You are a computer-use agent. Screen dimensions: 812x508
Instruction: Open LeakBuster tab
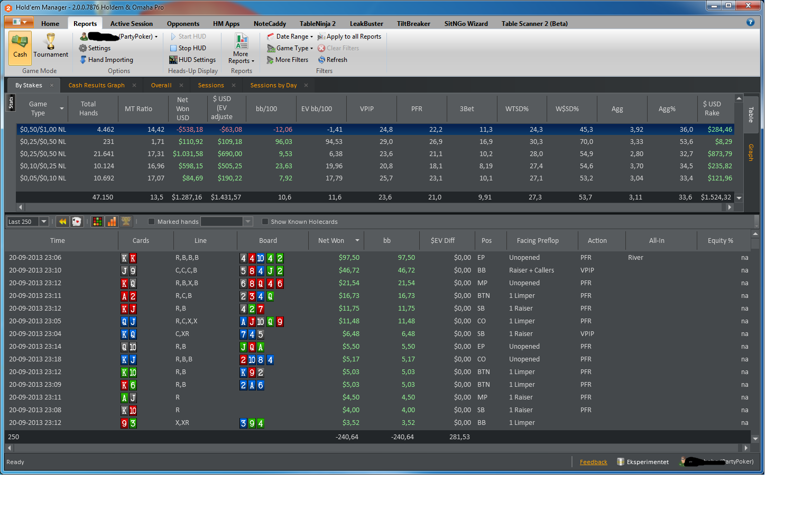366,24
